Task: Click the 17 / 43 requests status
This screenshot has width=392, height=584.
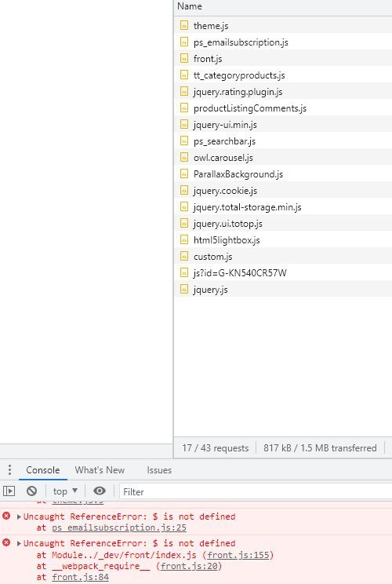Action: coord(216,447)
